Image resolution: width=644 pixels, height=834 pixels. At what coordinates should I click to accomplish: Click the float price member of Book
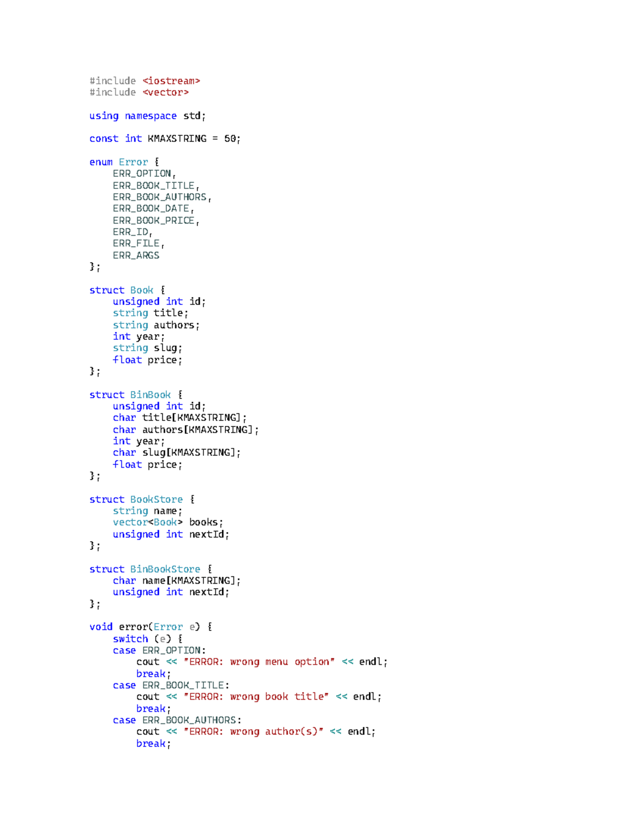click(x=147, y=360)
